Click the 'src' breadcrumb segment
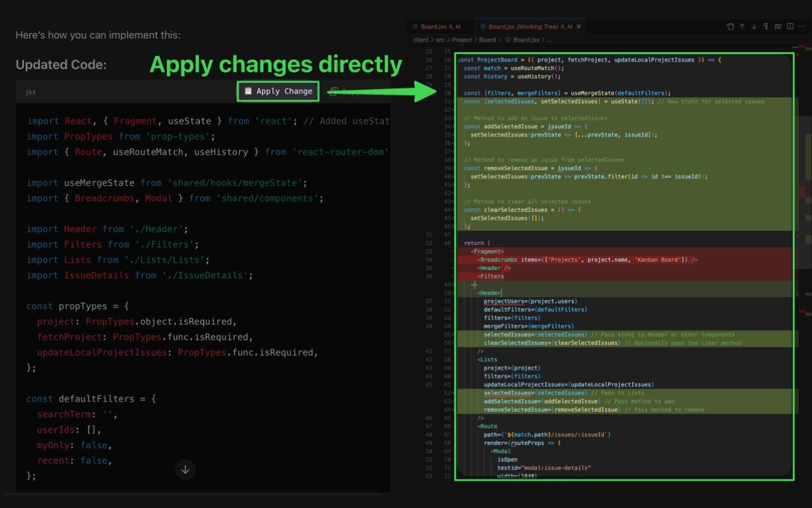The height and width of the screenshot is (508, 812). click(x=440, y=39)
